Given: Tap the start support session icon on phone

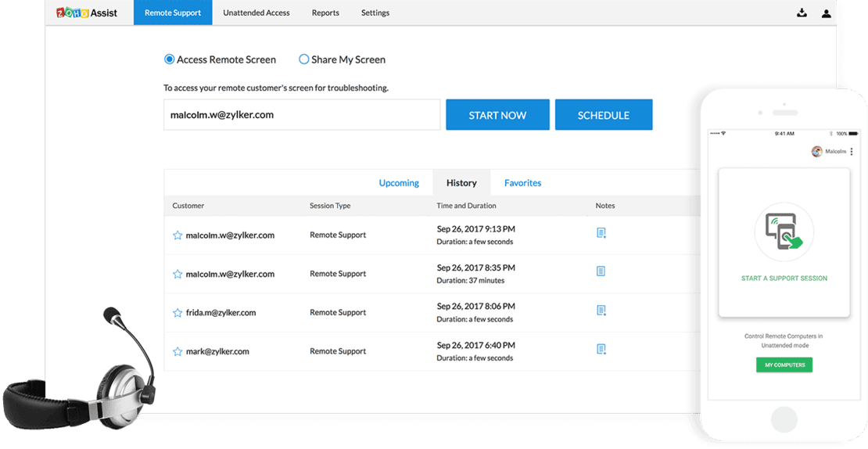Looking at the screenshot, I should coord(784,232).
